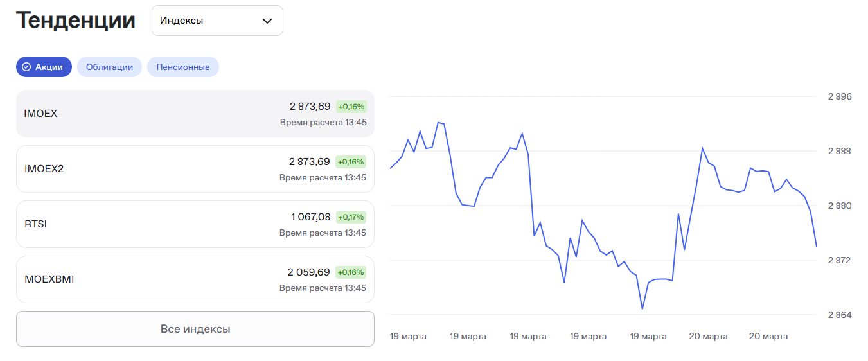The image size is (868, 361).
Task: Click the RTSI value 1 067,08
Action: pyautogui.click(x=310, y=217)
